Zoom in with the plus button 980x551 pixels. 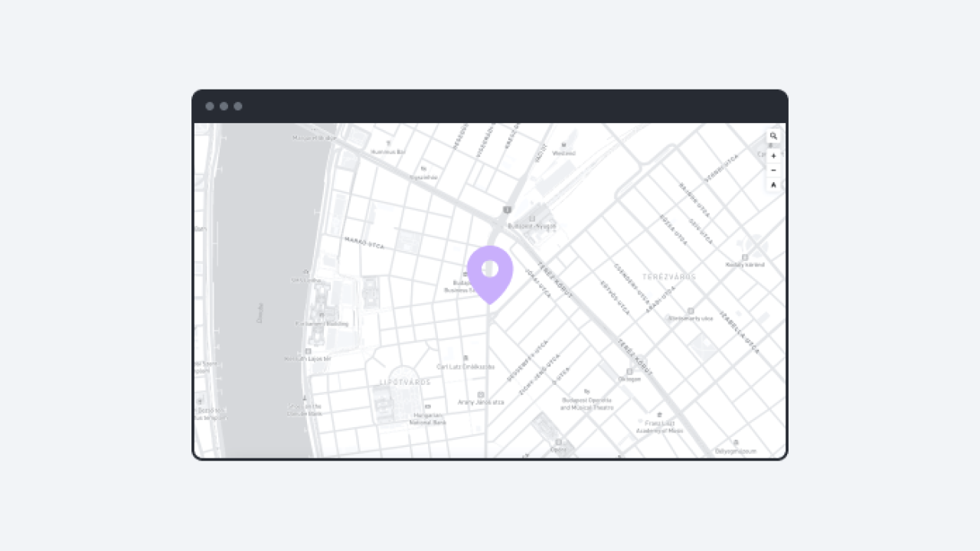click(x=773, y=156)
